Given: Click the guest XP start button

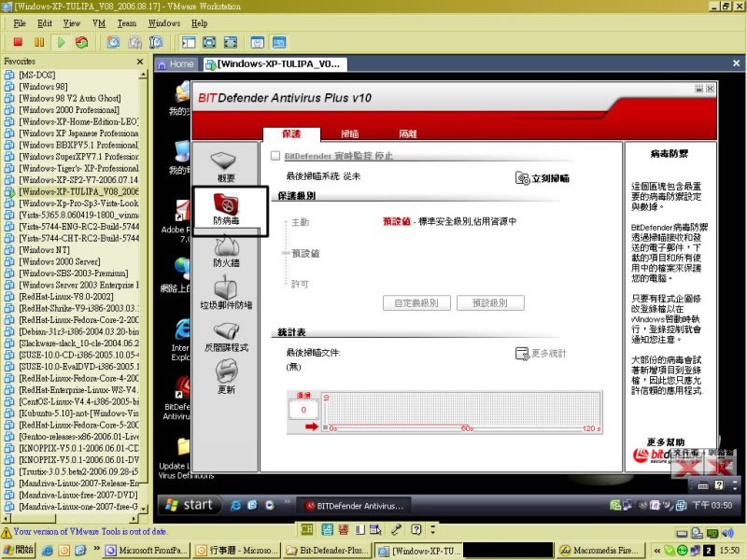Looking at the screenshot, I should (x=190, y=505).
